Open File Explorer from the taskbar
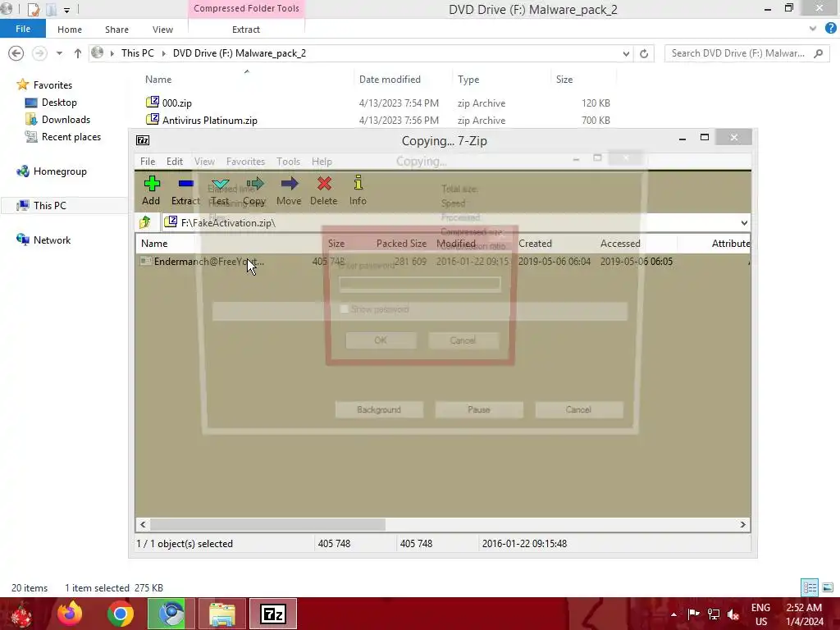The height and width of the screenshot is (630, 840). pyautogui.click(x=221, y=614)
